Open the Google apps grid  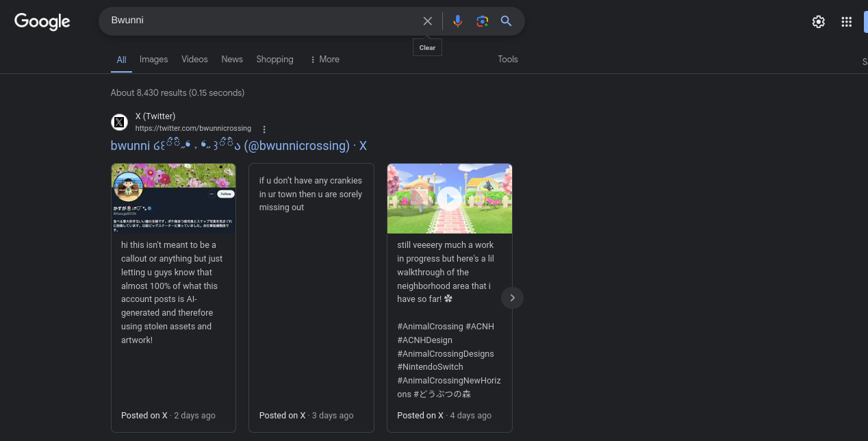tap(847, 22)
